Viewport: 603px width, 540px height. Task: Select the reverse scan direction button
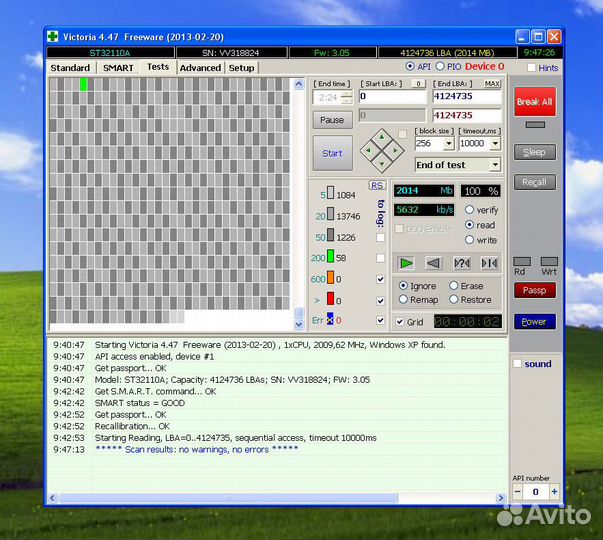coord(433,263)
